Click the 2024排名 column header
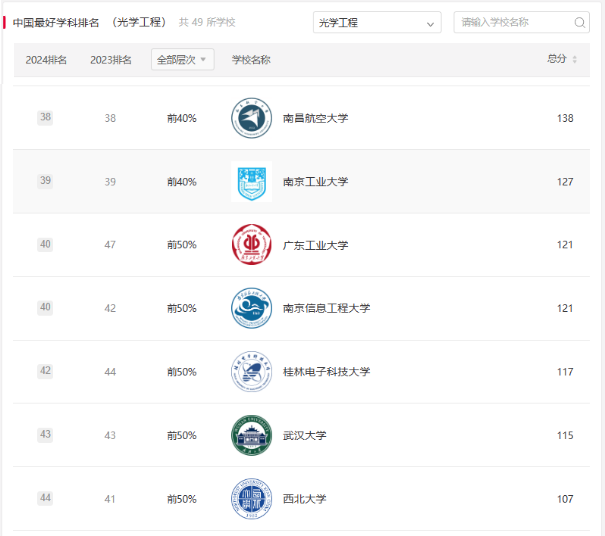 (46, 60)
